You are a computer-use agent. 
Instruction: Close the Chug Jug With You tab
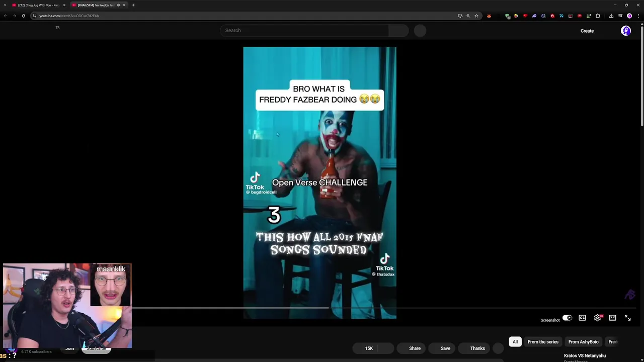click(64, 5)
